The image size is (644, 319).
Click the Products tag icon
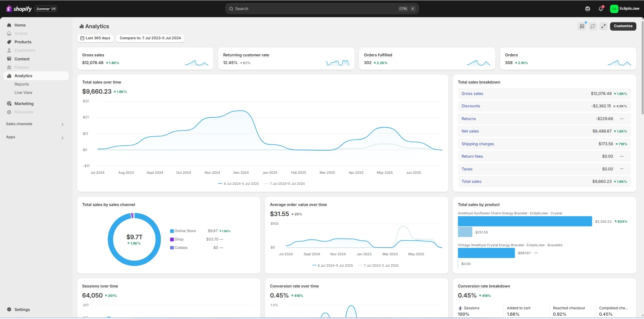[x=9, y=42]
